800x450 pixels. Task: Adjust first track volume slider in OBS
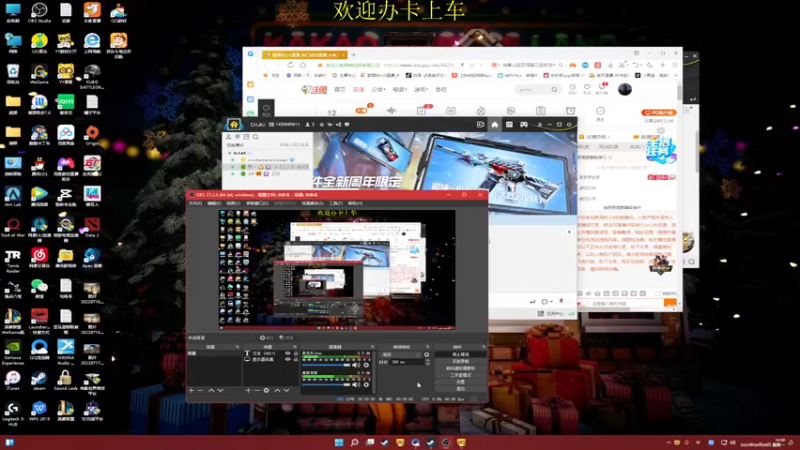pyautogui.click(x=326, y=365)
